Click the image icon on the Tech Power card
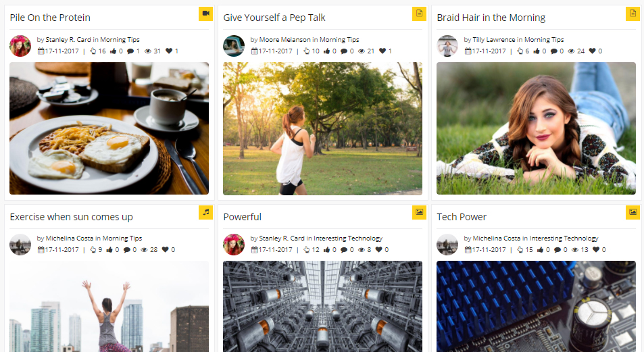 633,213
